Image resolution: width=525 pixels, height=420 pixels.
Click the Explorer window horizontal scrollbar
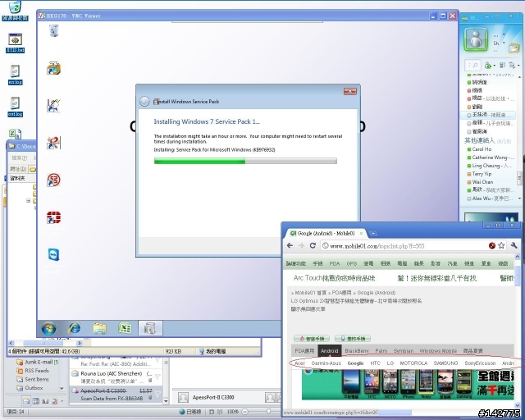coord(46,343)
